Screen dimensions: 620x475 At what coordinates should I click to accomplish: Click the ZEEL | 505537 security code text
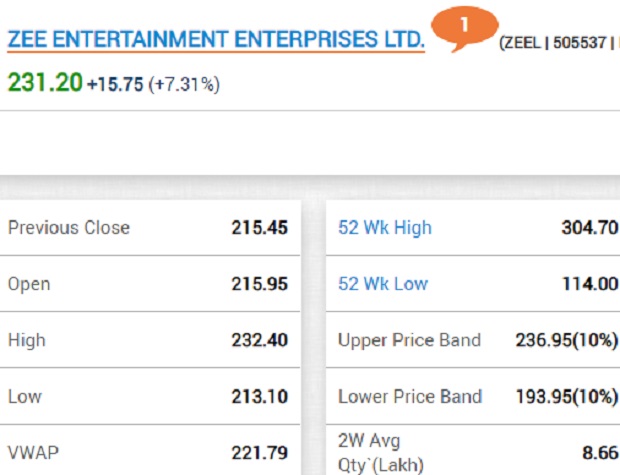tap(556, 43)
